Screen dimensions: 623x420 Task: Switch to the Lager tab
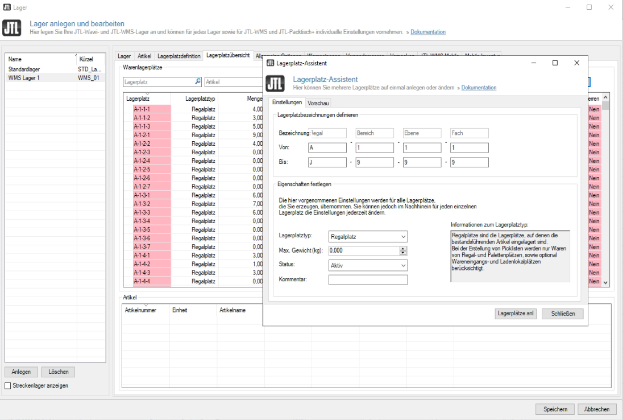point(124,56)
